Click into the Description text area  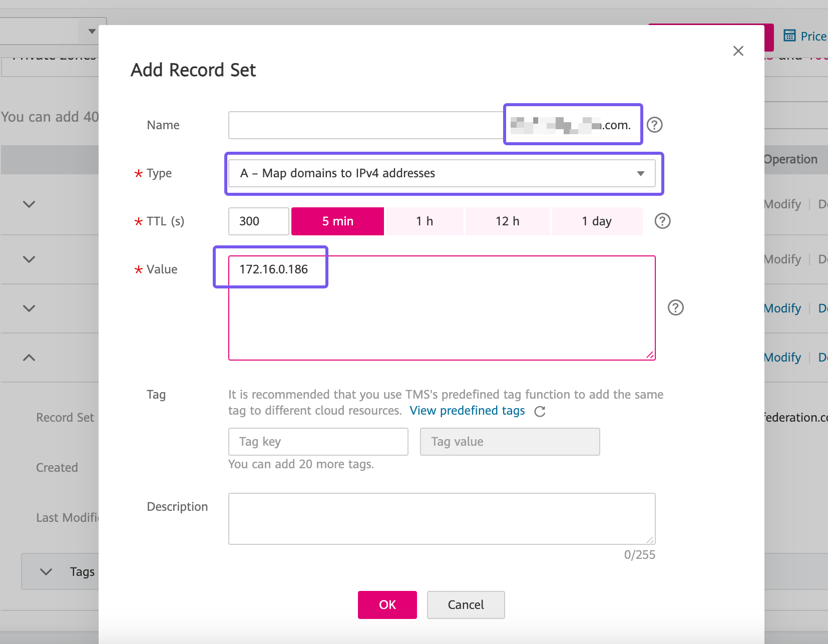click(x=442, y=519)
